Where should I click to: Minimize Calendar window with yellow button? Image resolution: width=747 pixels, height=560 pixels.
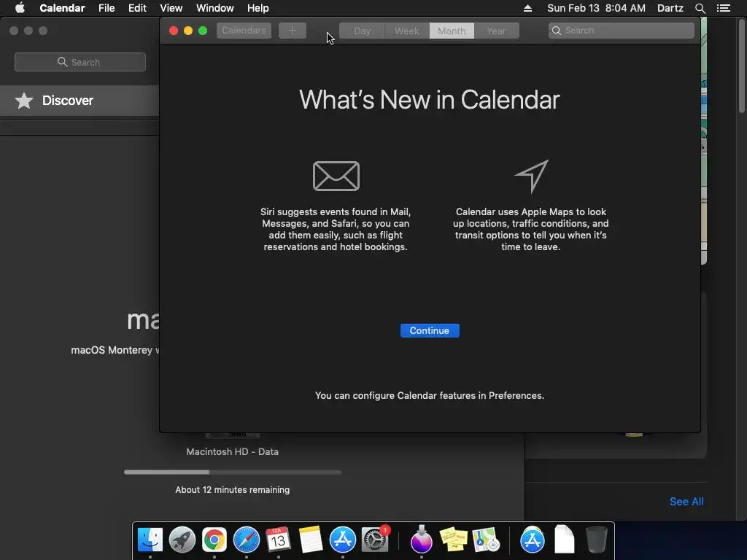188,31
